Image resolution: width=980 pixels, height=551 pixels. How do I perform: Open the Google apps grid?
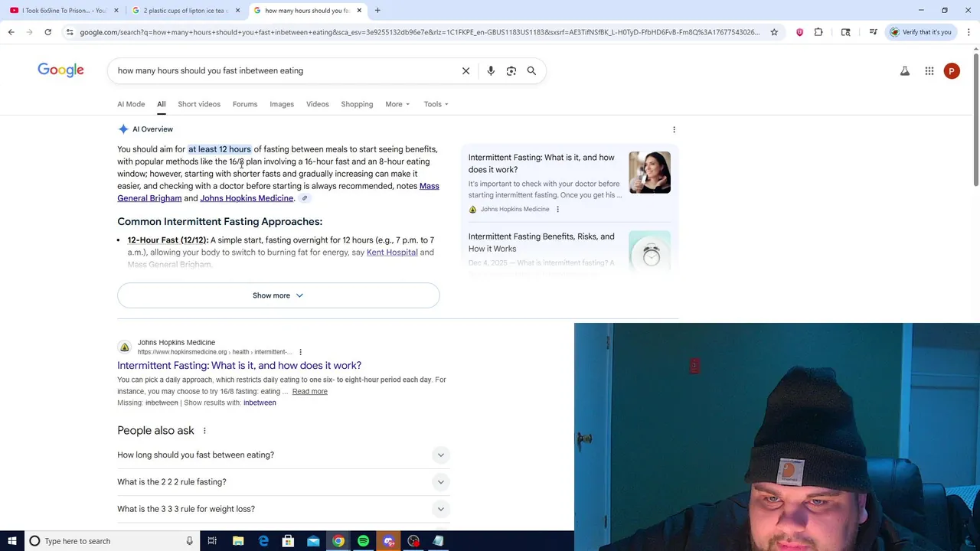[x=929, y=71]
